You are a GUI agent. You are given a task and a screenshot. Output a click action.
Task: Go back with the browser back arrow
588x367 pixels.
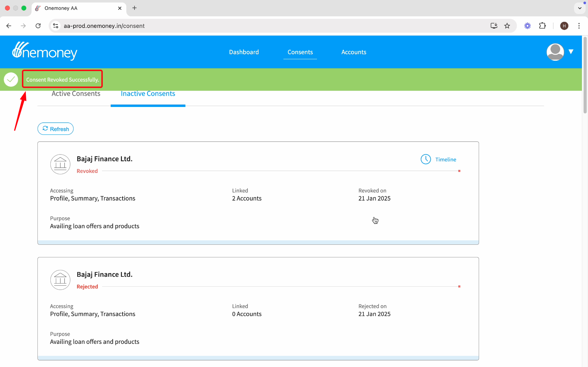coord(9,26)
